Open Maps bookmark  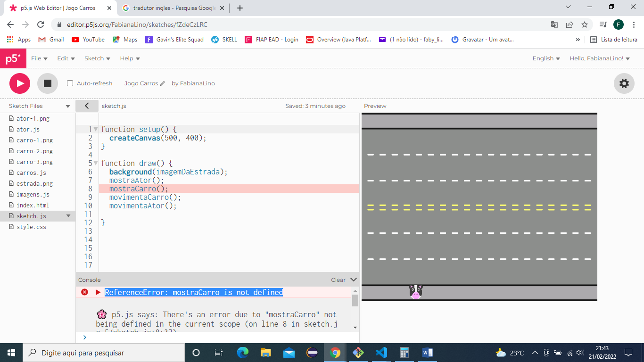(x=125, y=40)
